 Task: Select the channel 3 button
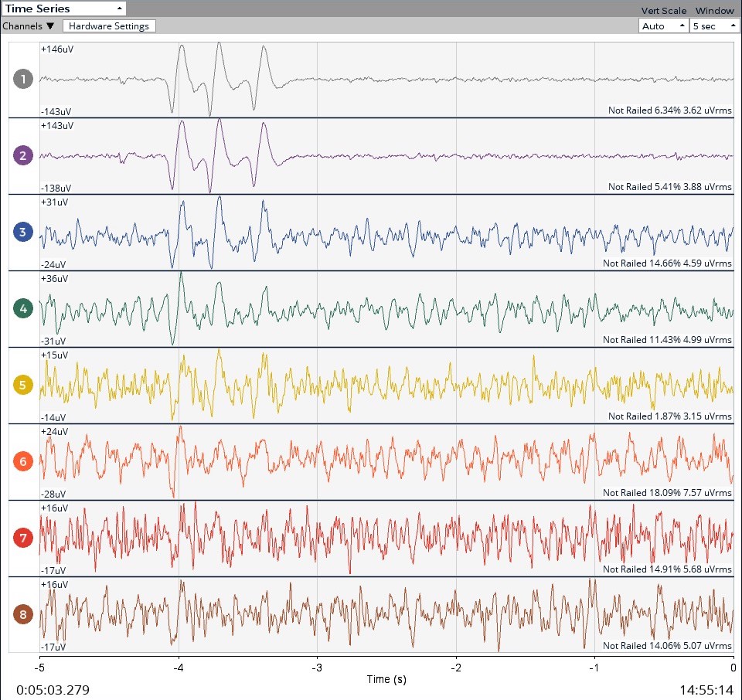point(22,232)
